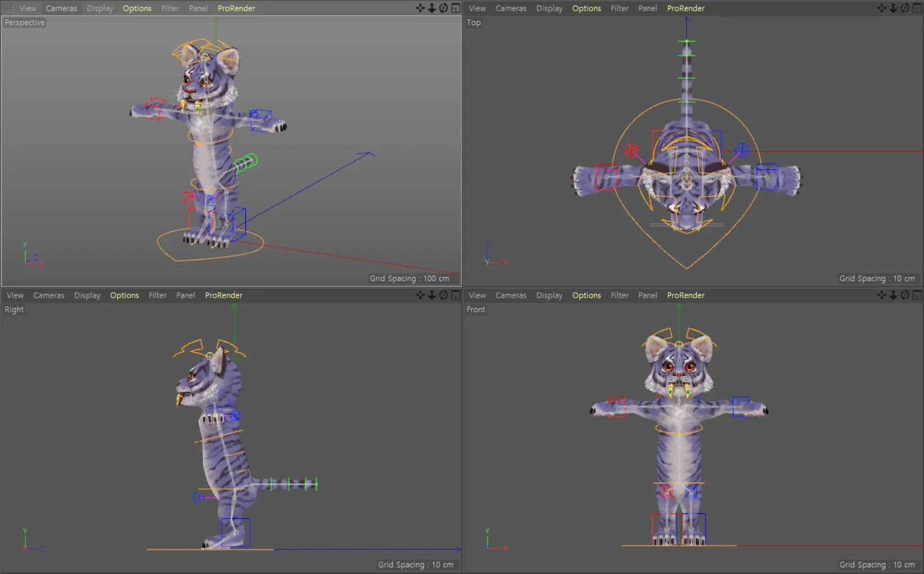Image resolution: width=924 pixels, height=574 pixels.
Task: Click 'Grid Spacing : 10 cm' in Right viewport
Action: [x=415, y=565]
